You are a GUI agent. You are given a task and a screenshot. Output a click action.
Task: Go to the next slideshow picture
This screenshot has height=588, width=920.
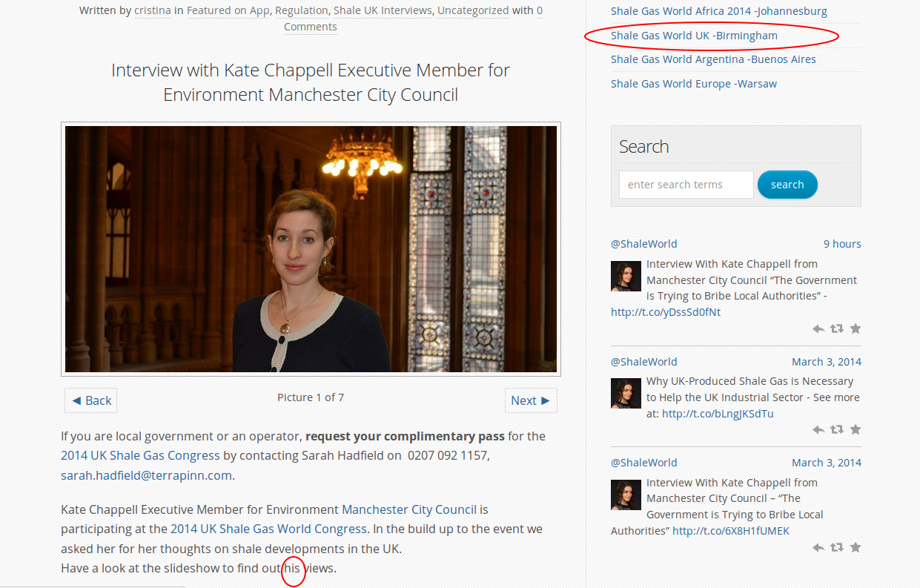[x=530, y=400]
